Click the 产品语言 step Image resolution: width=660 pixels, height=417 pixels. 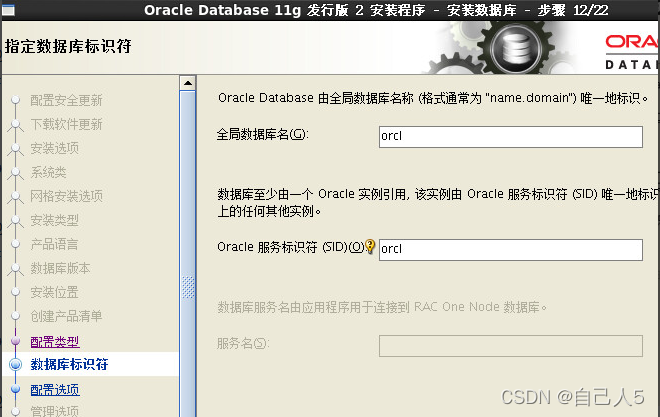pyautogui.click(x=54, y=244)
